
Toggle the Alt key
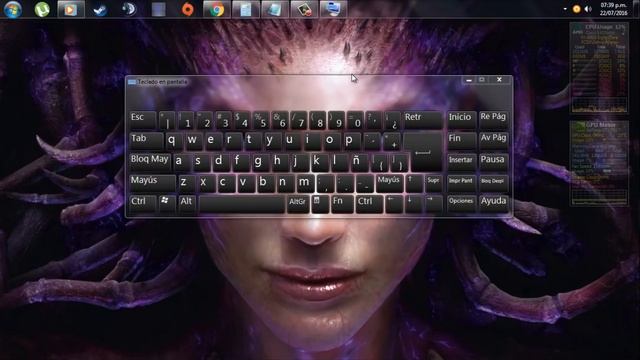click(x=187, y=203)
